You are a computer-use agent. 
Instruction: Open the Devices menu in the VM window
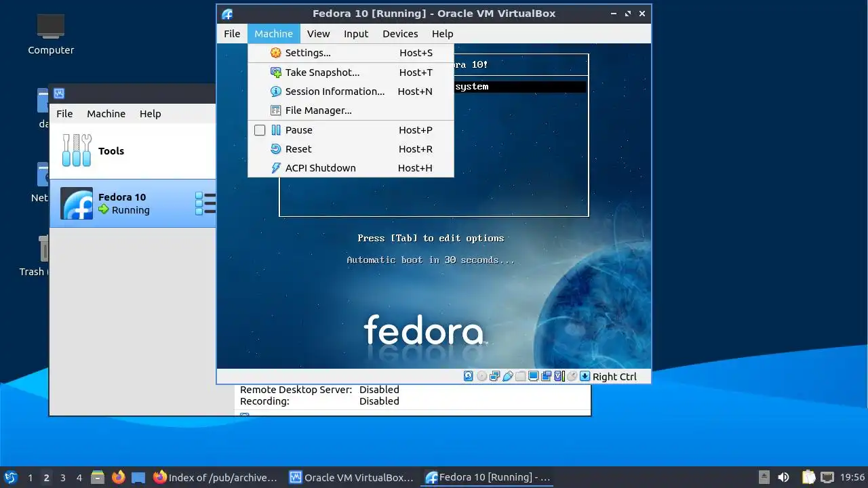[x=400, y=34]
